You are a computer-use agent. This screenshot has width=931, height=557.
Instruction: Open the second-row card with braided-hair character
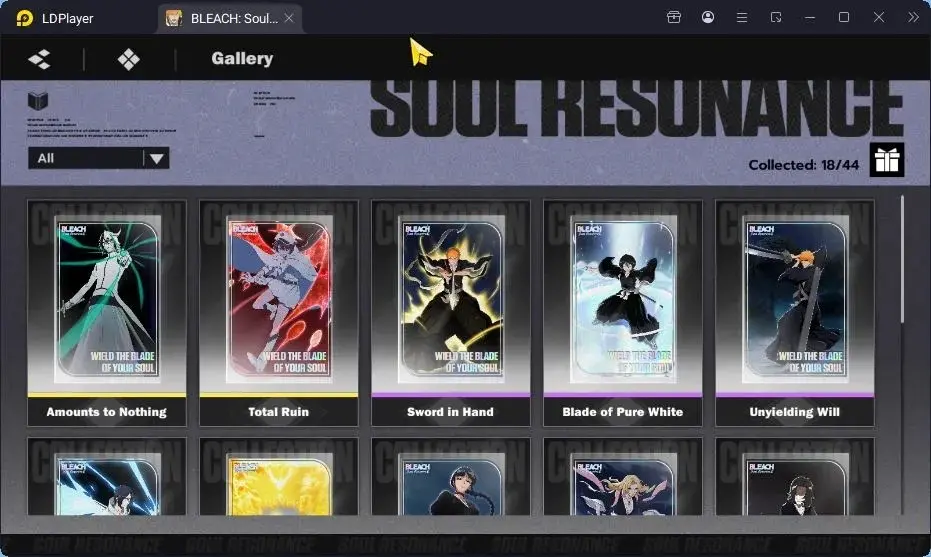(x=451, y=477)
